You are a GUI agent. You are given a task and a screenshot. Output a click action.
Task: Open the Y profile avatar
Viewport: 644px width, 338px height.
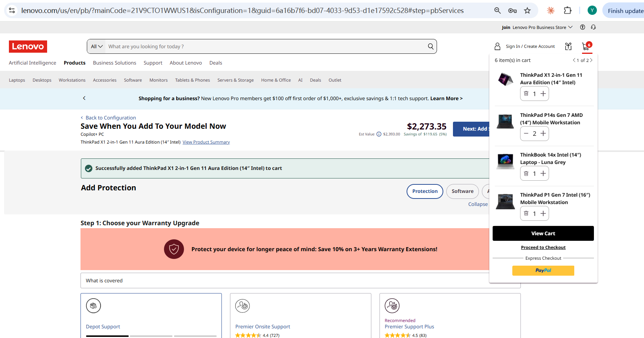click(592, 11)
